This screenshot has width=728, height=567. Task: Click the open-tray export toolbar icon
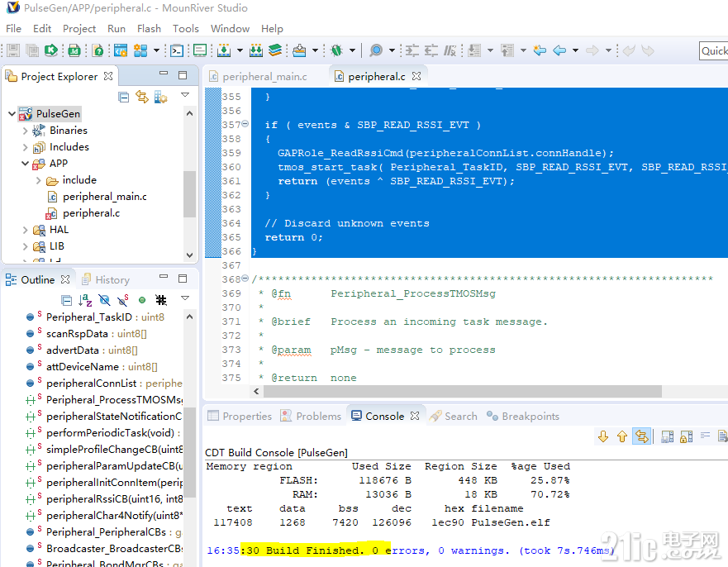click(x=299, y=50)
